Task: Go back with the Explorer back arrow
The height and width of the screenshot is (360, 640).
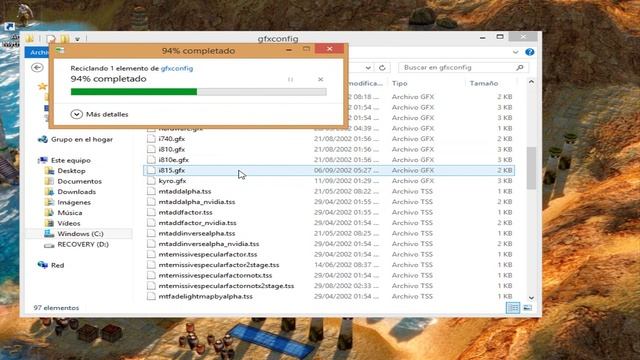Action: [x=37, y=67]
